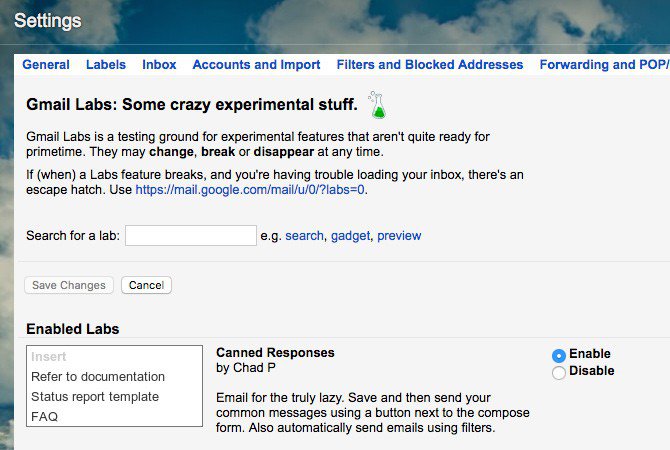Click the greyed 'Insert' heading in preview

[49, 356]
